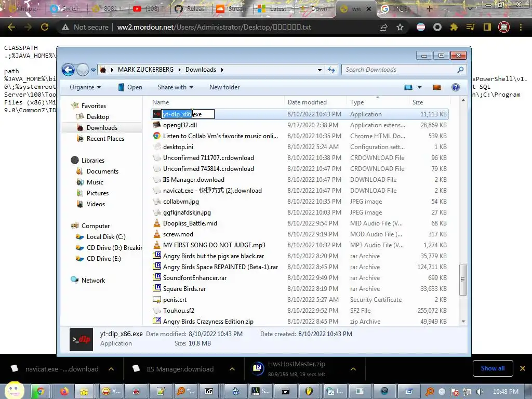Click New folder button
The image size is (532, 399).
[224, 87]
